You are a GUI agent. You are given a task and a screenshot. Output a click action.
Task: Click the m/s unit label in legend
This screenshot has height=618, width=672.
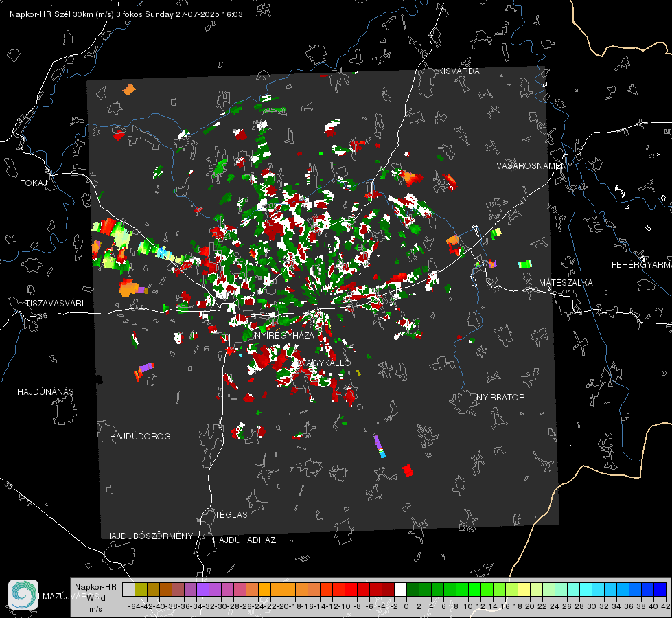point(95,609)
